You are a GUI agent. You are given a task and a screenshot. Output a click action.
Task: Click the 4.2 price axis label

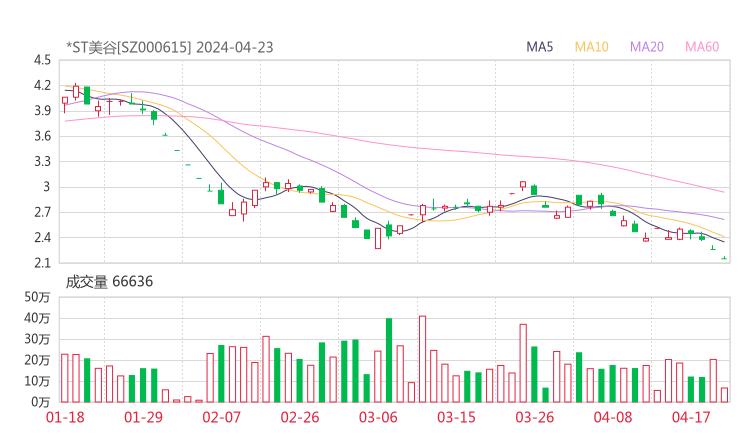[x=42, y=85]
